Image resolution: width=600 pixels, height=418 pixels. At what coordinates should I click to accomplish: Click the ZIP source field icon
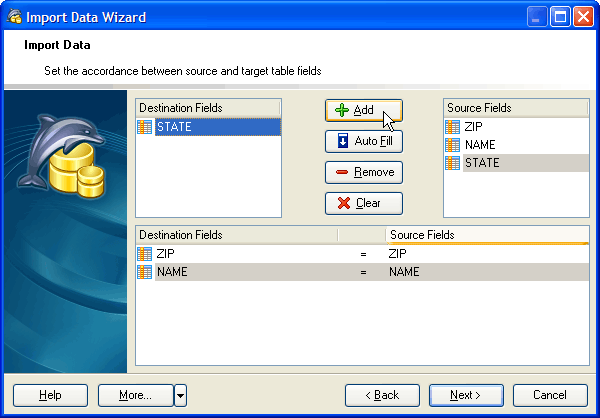(x=453, y=127)
